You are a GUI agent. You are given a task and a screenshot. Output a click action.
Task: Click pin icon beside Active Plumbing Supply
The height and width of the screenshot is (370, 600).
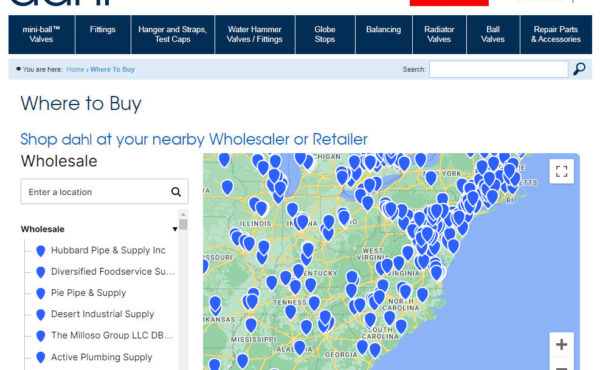coord(41,357)
